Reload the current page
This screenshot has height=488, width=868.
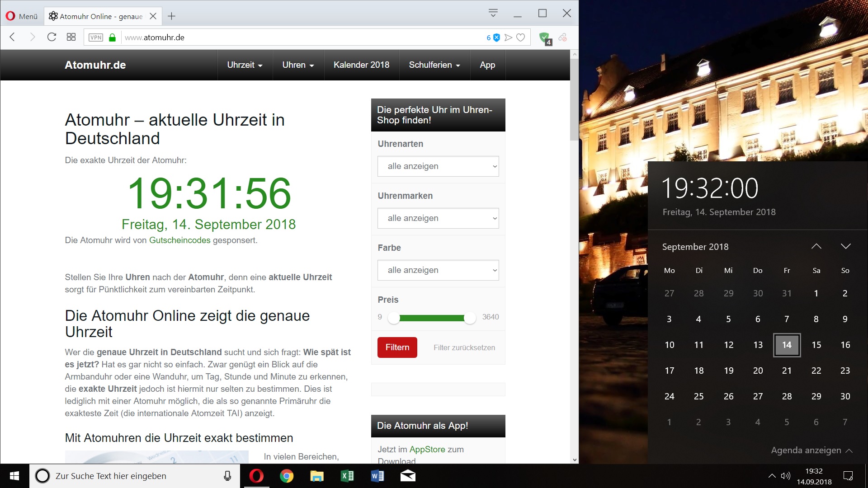(x=52, y=37)
